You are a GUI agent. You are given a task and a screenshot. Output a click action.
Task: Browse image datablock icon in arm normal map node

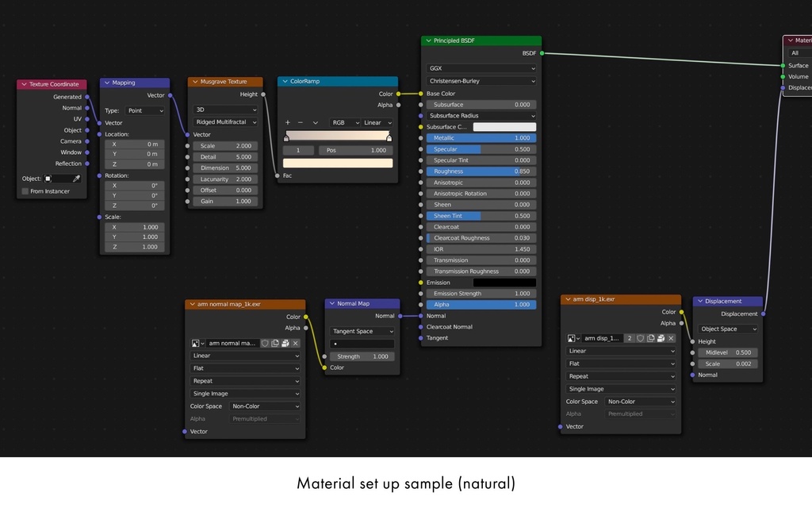coord(196,343)
